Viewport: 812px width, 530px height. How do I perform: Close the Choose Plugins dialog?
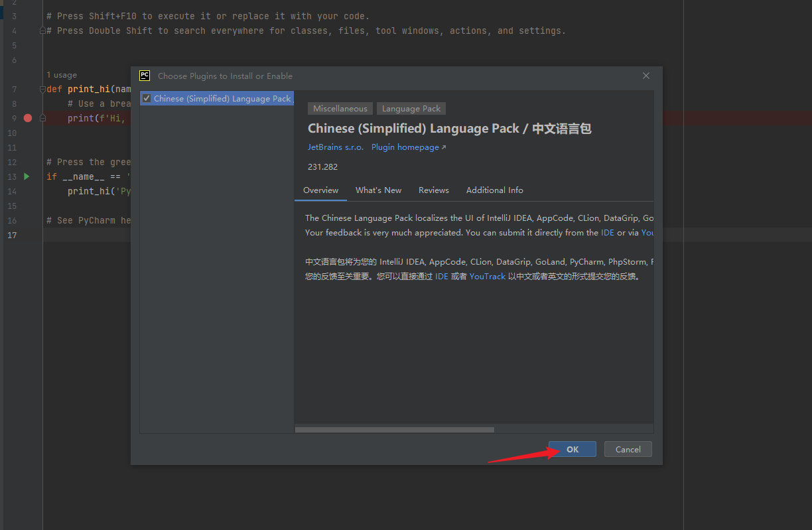click(646, 76)
